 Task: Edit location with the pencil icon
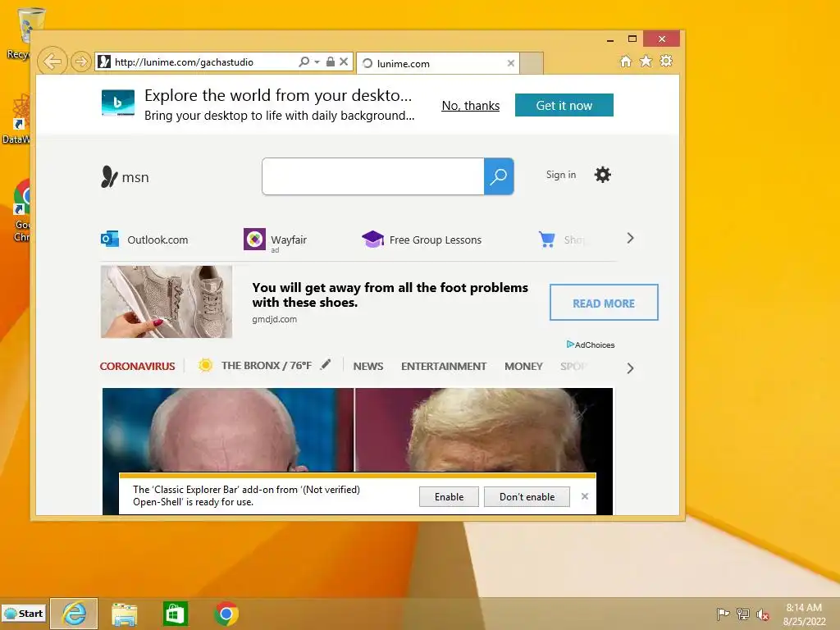point(325,365)
